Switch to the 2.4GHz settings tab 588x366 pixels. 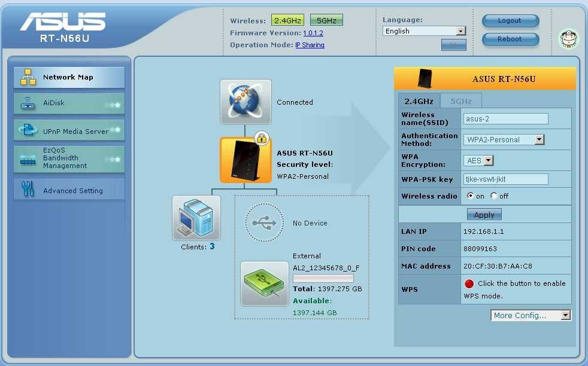(x=419, y=101)
